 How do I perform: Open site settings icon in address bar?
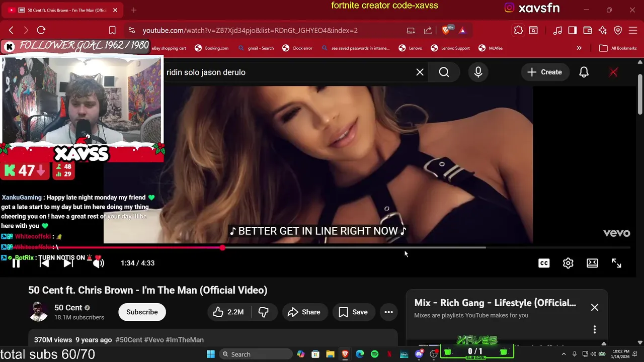click(131, 30)
